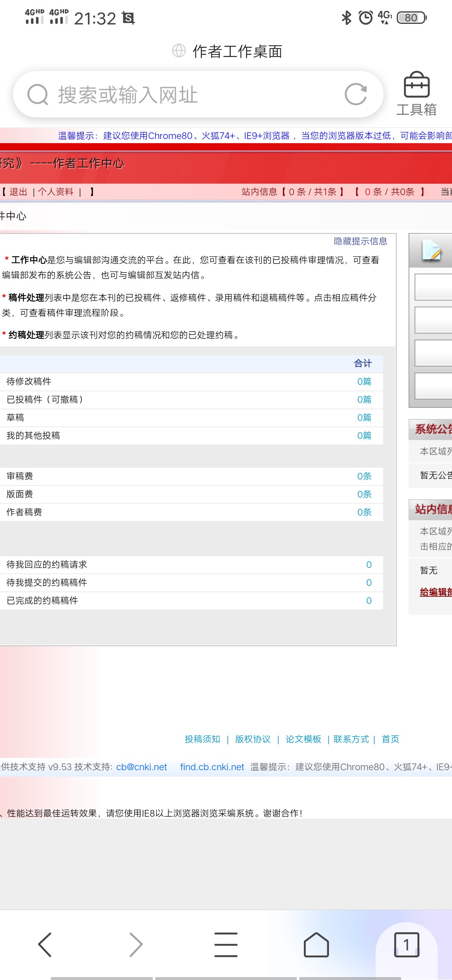Screen dimensions: 452x980
Task: Download 论文模板 from footer
Action: click(303, 739)
